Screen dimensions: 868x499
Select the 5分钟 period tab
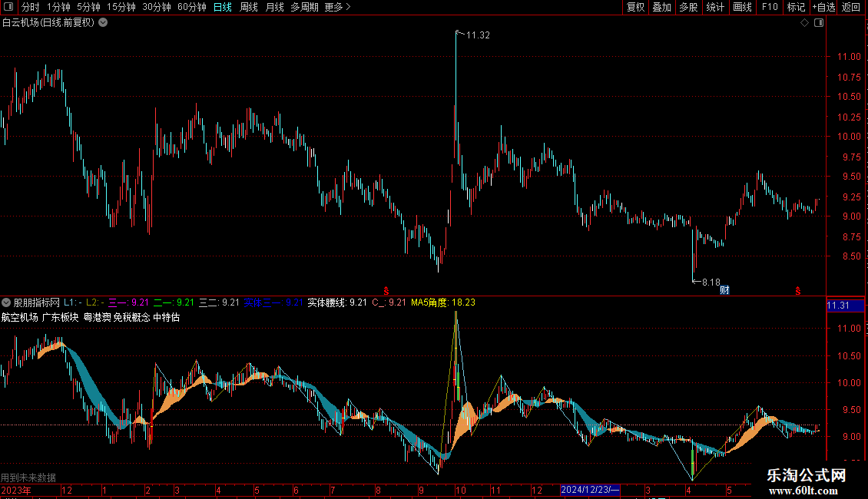(88, 7)
